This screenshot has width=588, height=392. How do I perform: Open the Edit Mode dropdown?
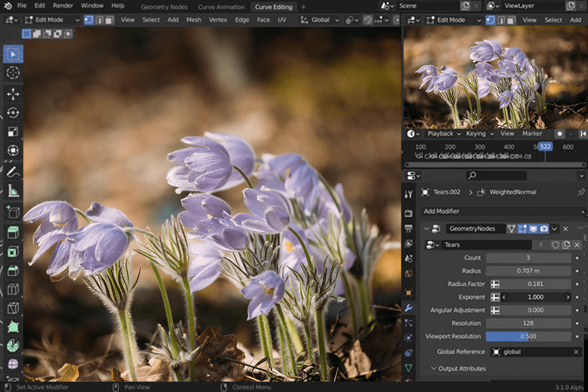click(x=49, y=20)
